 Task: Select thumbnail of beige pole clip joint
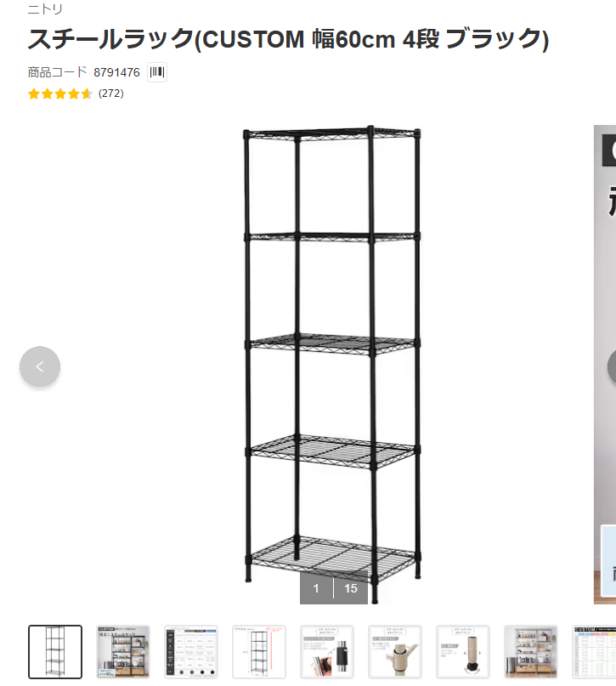click(x=395, y=652)
